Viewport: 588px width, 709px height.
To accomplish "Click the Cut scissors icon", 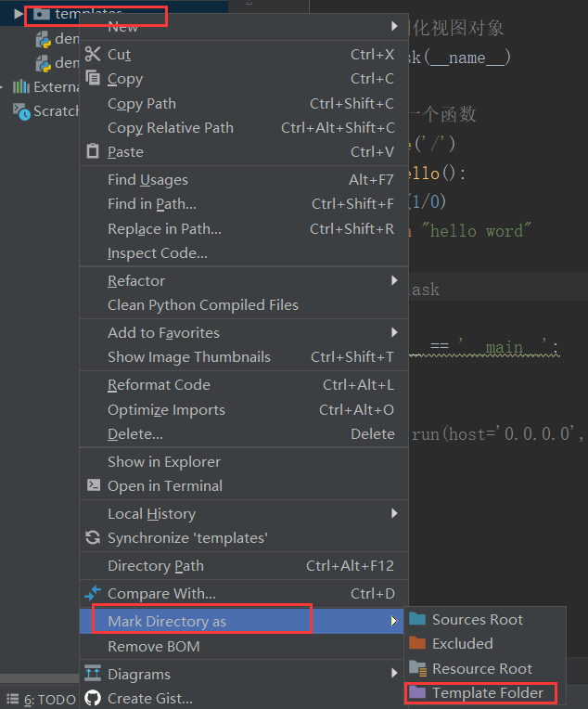I will 93,54.
